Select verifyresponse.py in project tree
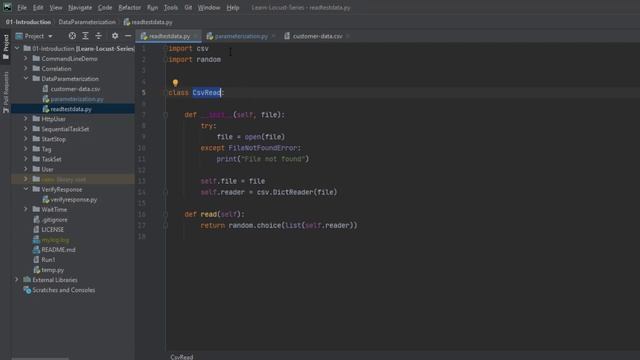 (x=73, y=200)
